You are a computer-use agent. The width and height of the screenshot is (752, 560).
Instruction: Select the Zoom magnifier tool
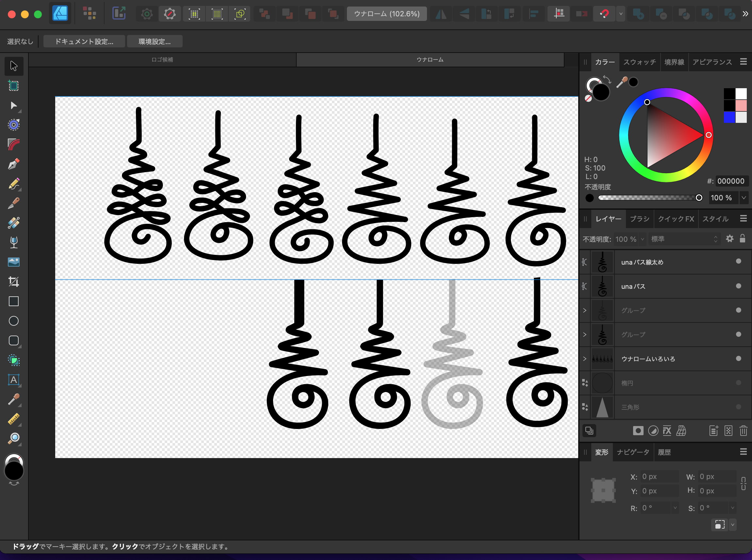[x=13, y=438]
